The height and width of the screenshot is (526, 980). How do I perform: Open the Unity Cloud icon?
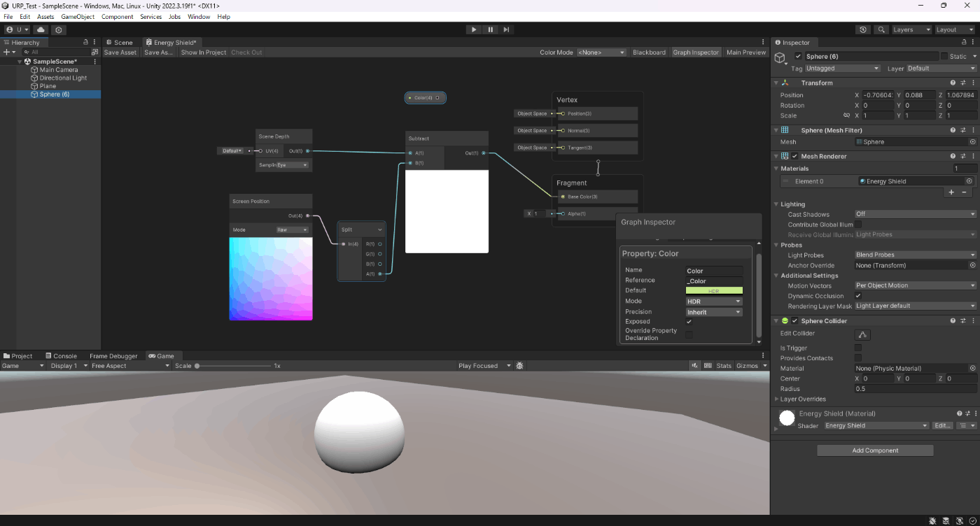coord(41,29)
